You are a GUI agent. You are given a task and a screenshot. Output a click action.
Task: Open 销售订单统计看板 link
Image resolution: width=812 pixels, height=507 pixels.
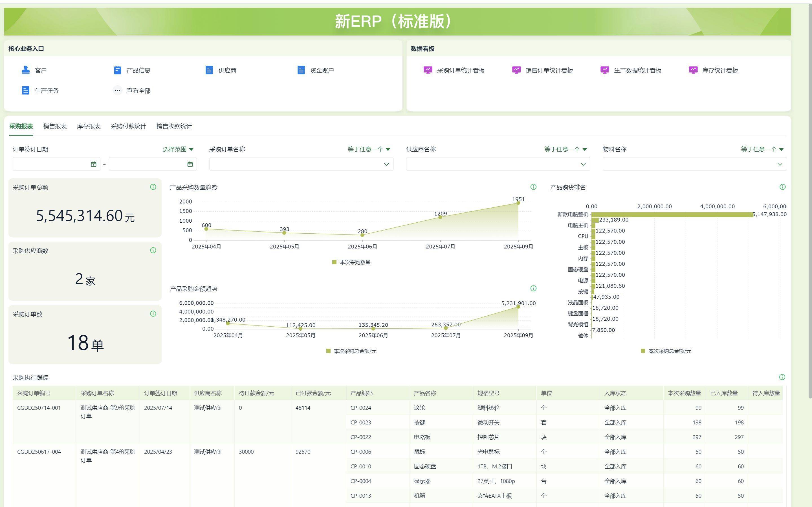[x=549, y=70]
